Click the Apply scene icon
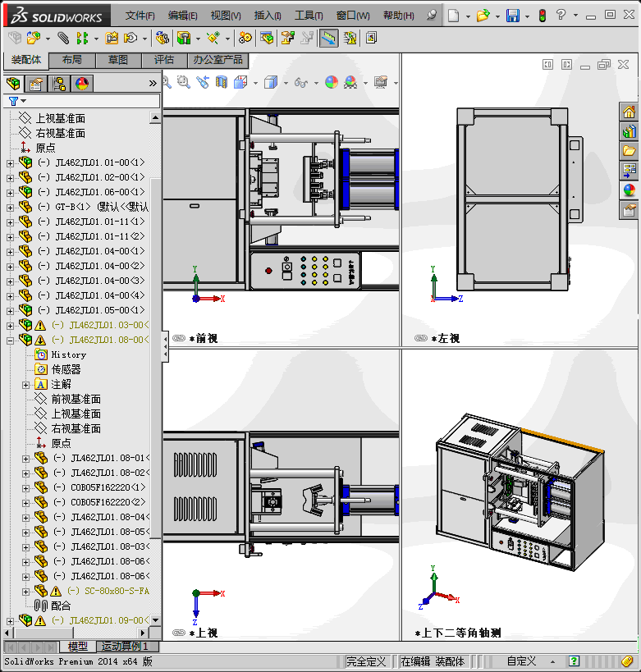Image resolution: width=641 pixels, height=672 pixels. (350, 82)
